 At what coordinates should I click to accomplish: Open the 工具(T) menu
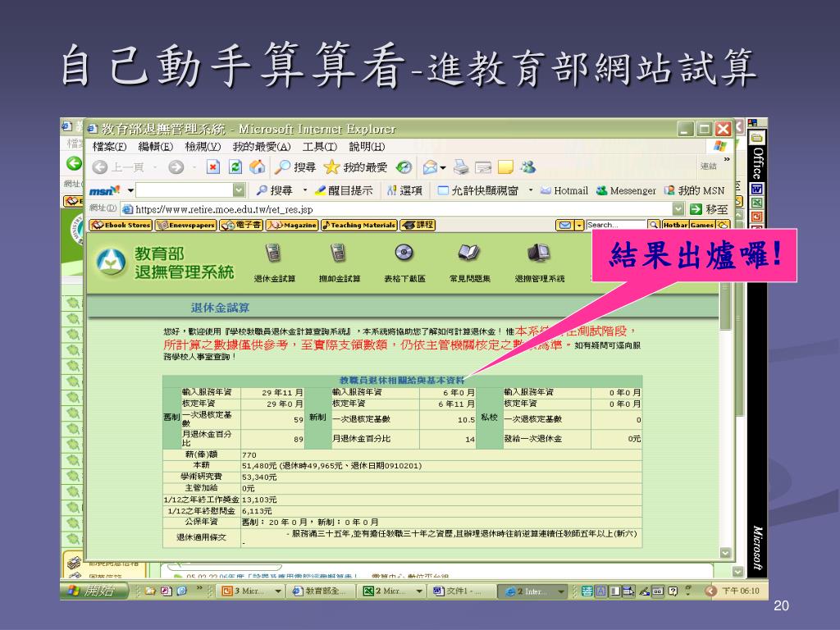[x=320, y=146]
